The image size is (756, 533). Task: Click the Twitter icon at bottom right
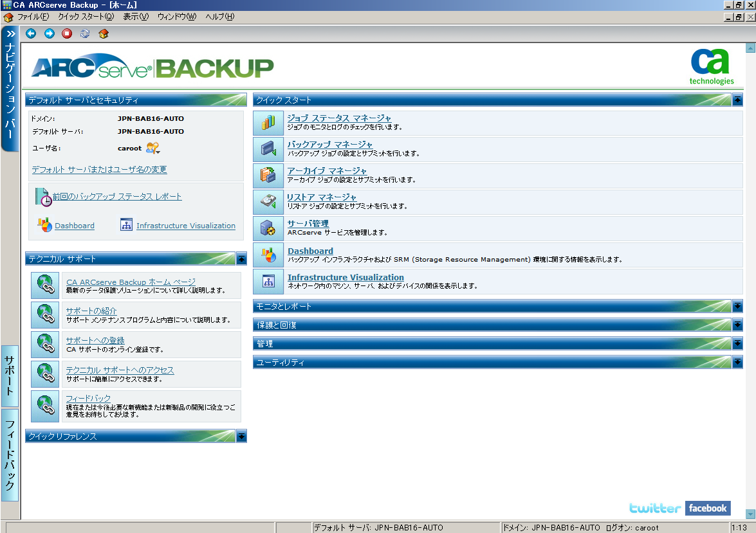pyautogui.click(x=654, y=508)
